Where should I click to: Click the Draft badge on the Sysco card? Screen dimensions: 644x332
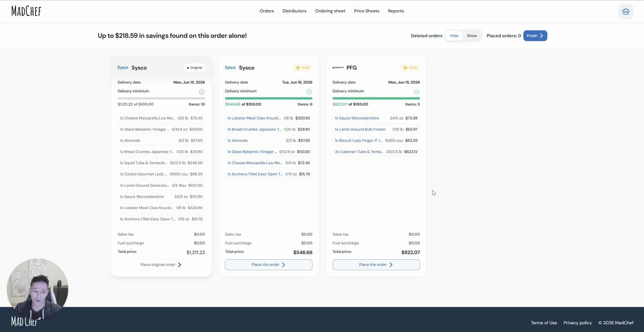tap(303, 68)
